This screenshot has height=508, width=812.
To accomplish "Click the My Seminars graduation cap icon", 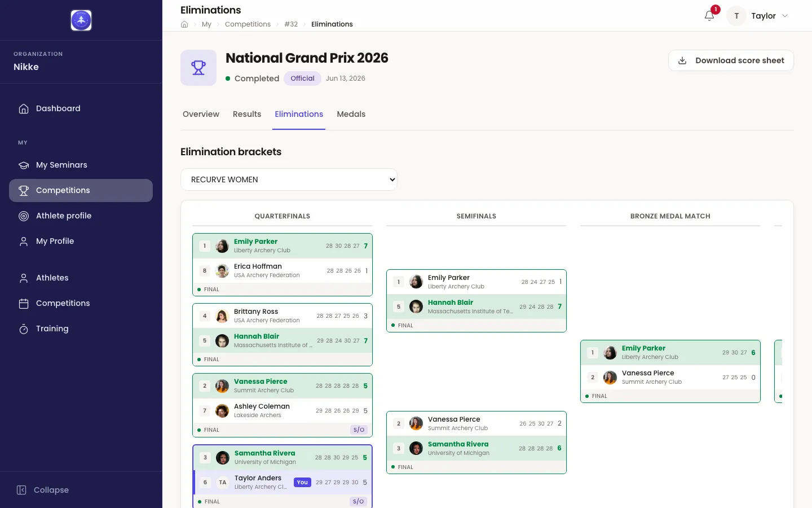I will coord(24,165).
